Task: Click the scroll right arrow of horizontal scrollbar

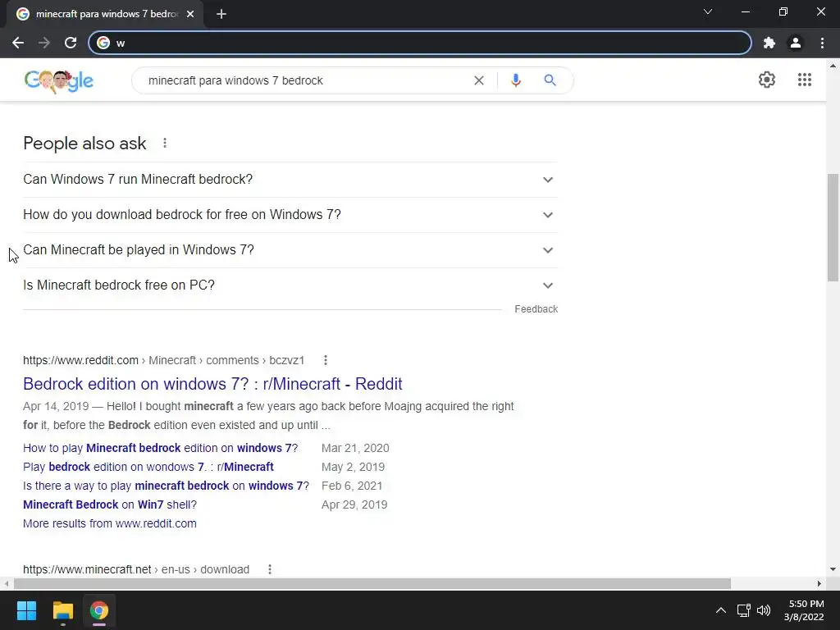Action: 819,583
